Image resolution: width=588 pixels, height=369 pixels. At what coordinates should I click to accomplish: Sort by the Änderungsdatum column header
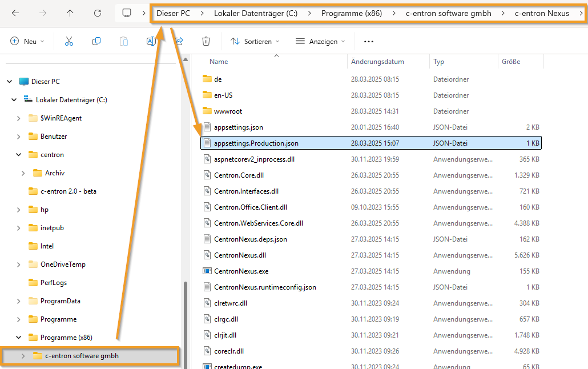click(377, 62)
